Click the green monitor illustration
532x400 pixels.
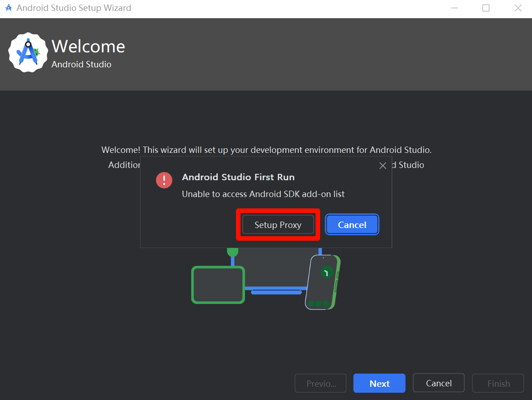(218, 284)
